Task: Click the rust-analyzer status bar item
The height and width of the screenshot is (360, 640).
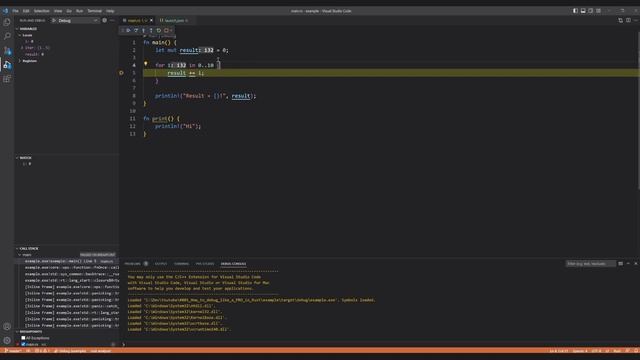Action: [100, 351]
